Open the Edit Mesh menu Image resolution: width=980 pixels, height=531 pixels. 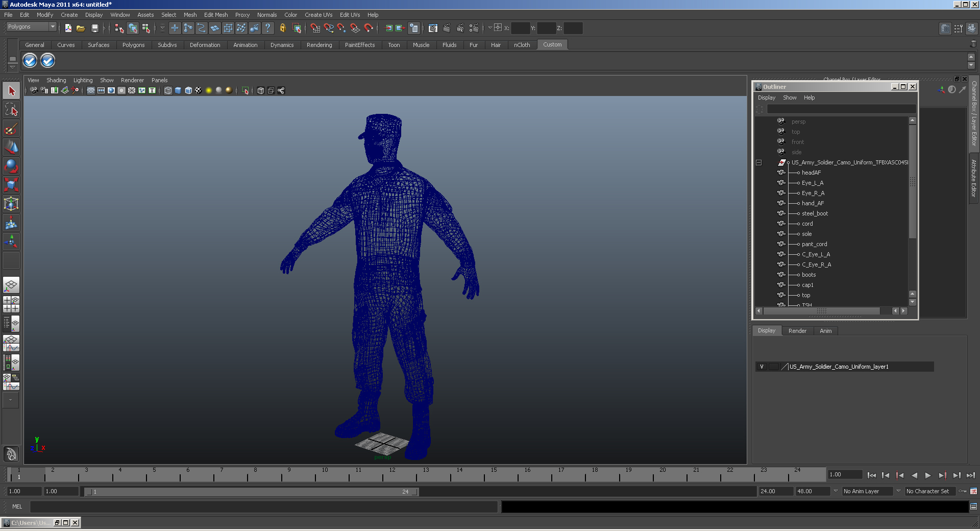pyautogui.click(x=216, y=15)
